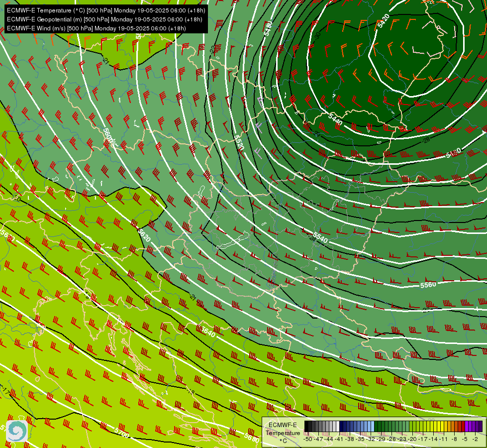
Task: Select the Temperature (°C) 500 hPa title line
Action: click(x=106, y=10)
